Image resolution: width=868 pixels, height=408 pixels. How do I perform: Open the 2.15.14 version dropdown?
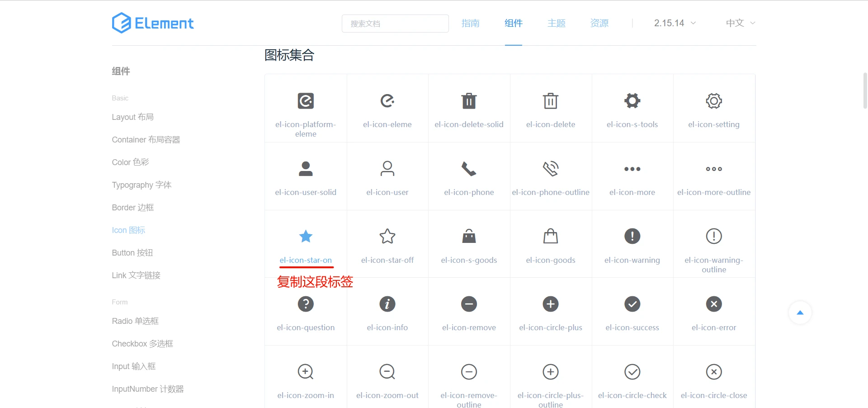pyautogui.click(x=675, y=23)
